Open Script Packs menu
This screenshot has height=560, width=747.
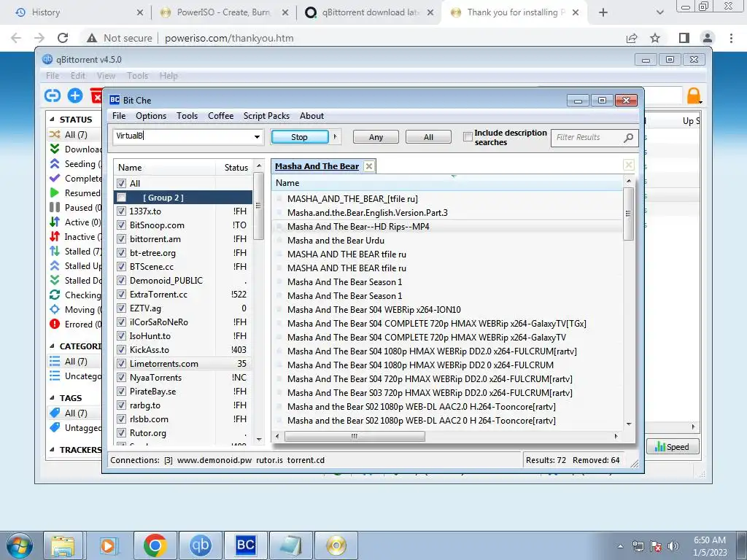pos(266,116)
